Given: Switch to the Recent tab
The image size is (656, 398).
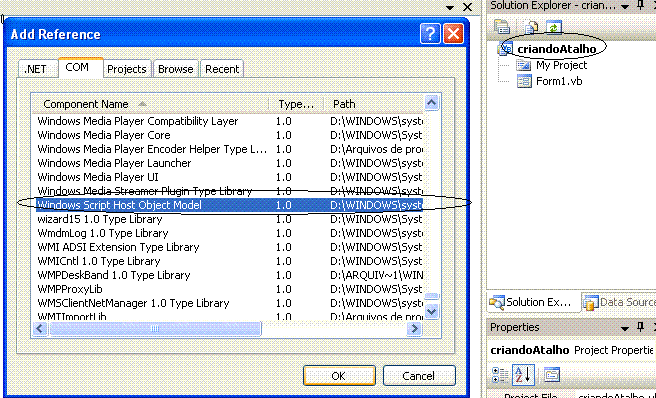Looking at the screenshot, I should point(222,69).
